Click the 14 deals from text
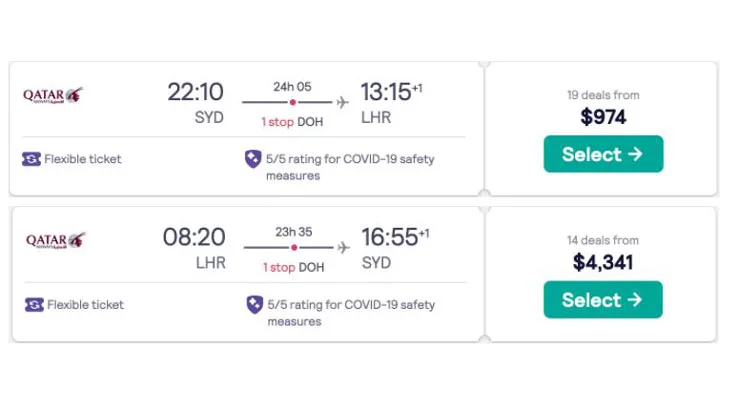Viewport: 738px width, 410px height. (602, 240)
